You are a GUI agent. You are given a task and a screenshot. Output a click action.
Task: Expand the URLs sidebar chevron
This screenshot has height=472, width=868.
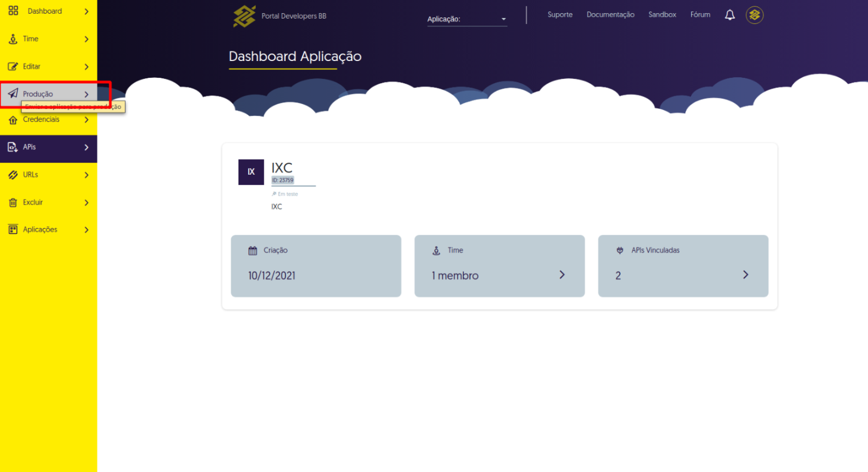click(87, 175)
